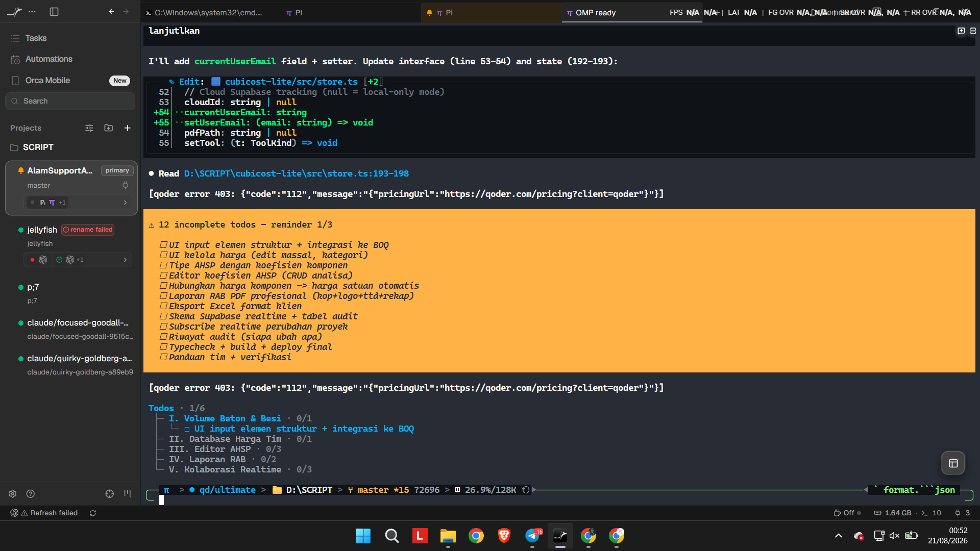Click the floating panel layout button
This screenshot has height=551, width=980.
pyautogui.click(x=953, y=463)
